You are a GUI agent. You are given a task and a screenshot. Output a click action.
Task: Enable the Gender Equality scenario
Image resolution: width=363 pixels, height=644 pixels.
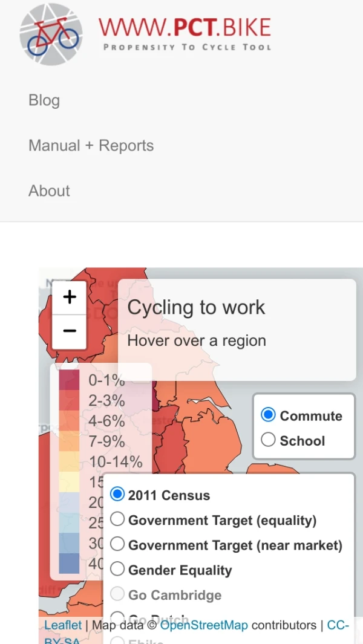pos(117,568)
